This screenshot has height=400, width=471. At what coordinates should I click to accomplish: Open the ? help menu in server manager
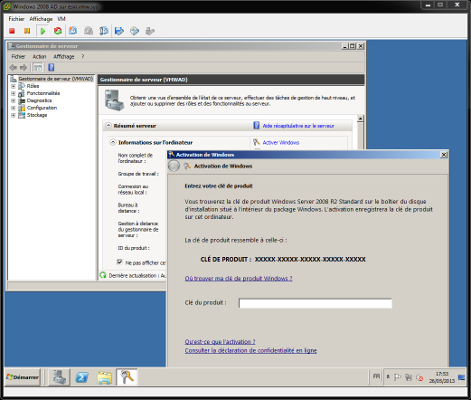point(83,57)
